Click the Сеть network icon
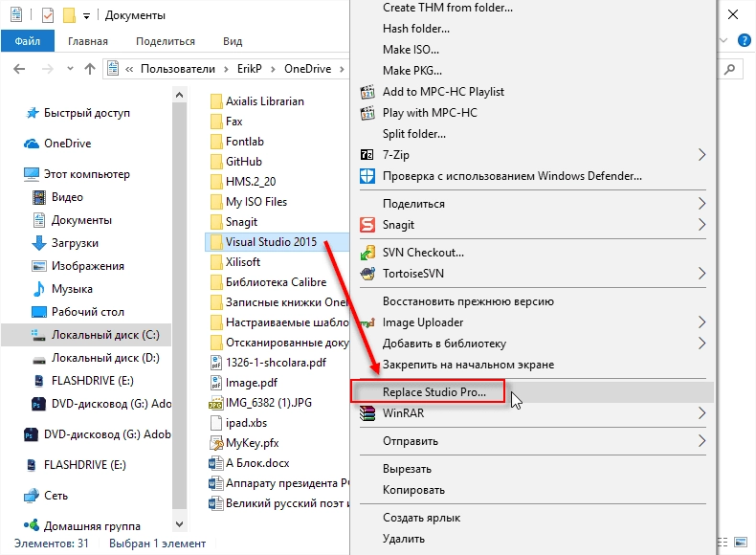This screenshot has width=756, height=555. tap(32, 496)
